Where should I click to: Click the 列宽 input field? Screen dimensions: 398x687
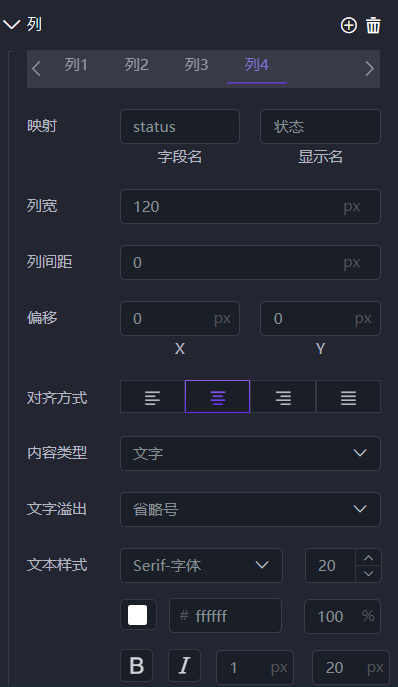pyautogui.click(x=250, y=206)
